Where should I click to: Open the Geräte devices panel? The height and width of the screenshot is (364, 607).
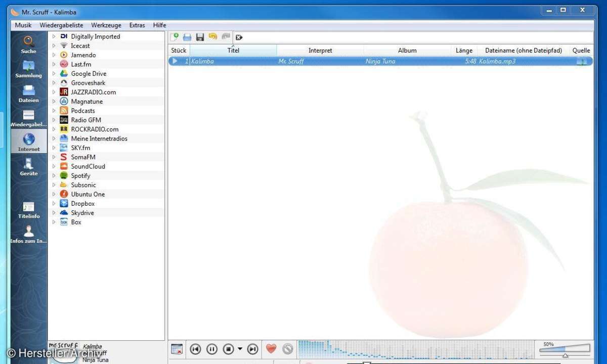coord(29,167)
